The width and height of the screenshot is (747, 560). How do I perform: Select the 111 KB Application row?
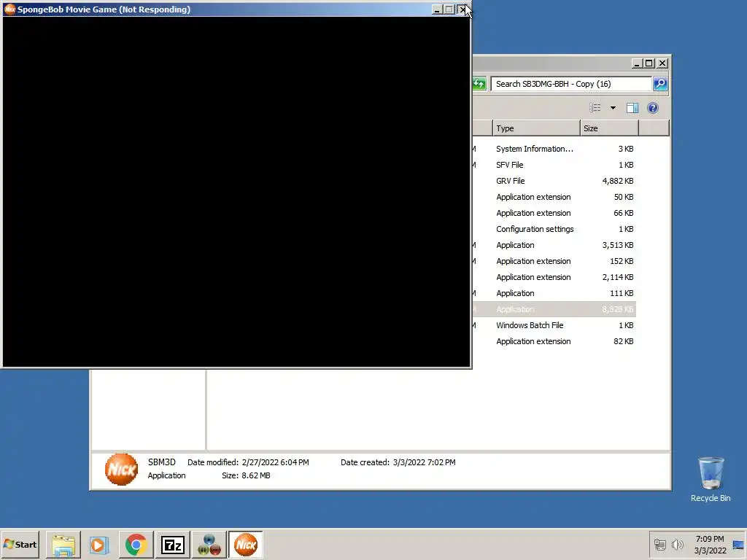(554, 293)
